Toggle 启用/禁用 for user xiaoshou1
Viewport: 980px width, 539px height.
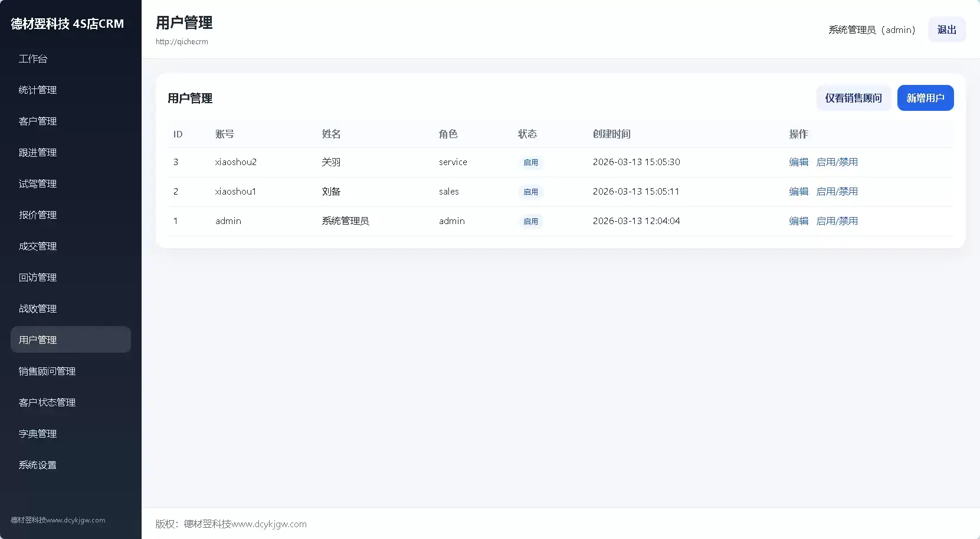[x=837, y=192]
